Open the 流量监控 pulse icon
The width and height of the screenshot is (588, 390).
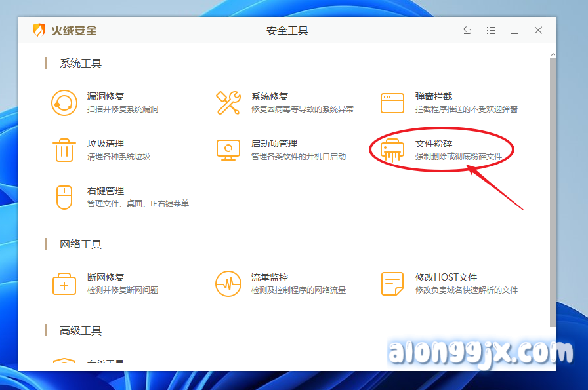228,284
